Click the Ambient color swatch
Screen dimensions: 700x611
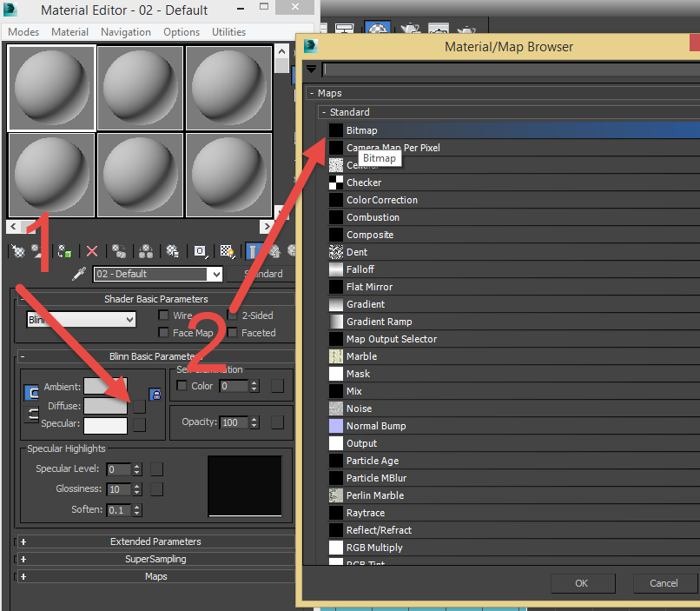(x=105, y=387)
